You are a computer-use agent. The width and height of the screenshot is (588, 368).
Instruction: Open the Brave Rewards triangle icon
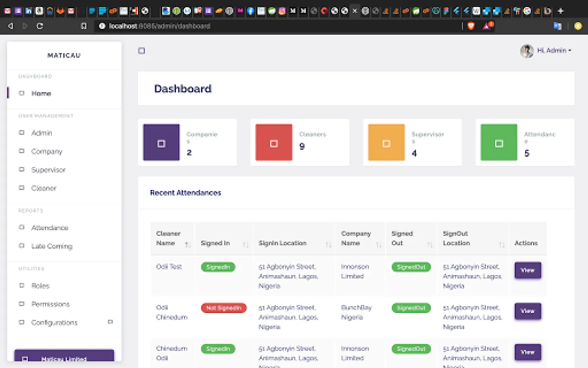click(x=488, y=26)
